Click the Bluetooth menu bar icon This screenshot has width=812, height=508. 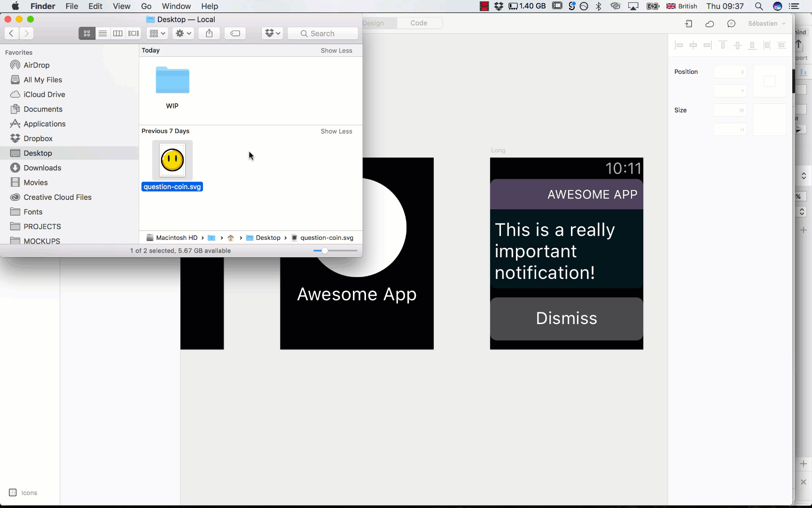click(x=598, y=6)
